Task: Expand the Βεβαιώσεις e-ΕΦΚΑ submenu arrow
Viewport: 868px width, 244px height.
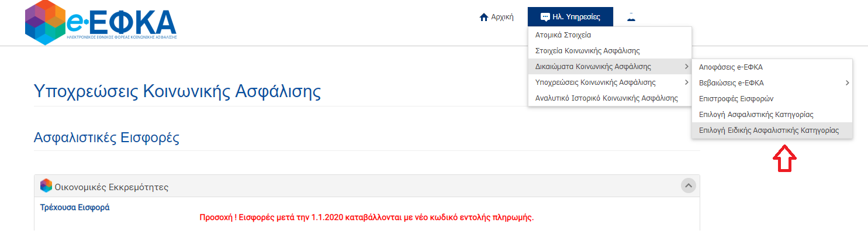Action: [847, 83]
